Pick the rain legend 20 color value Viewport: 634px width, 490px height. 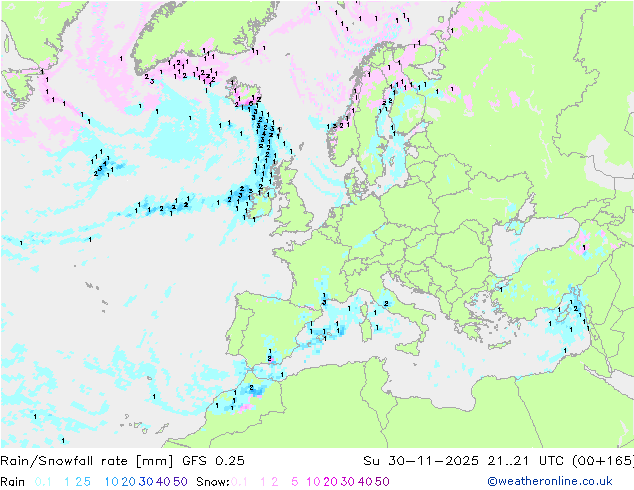[129, 482]
